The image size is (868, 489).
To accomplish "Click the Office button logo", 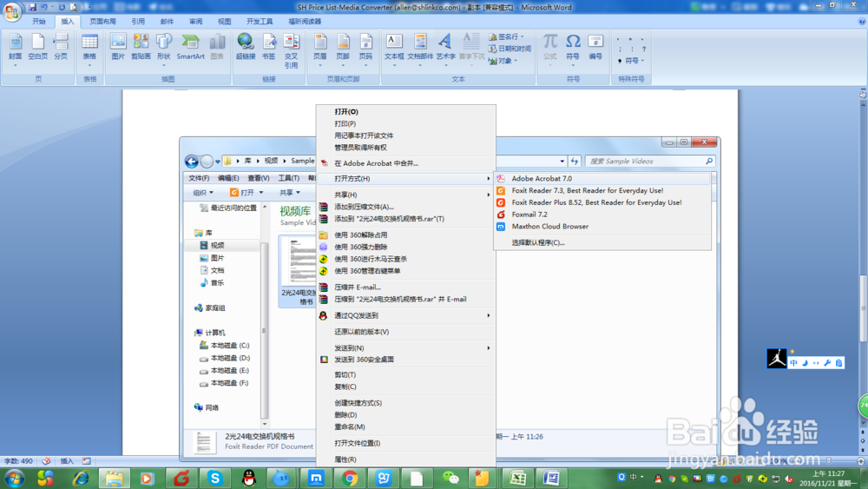I will (x=11, y=11).
